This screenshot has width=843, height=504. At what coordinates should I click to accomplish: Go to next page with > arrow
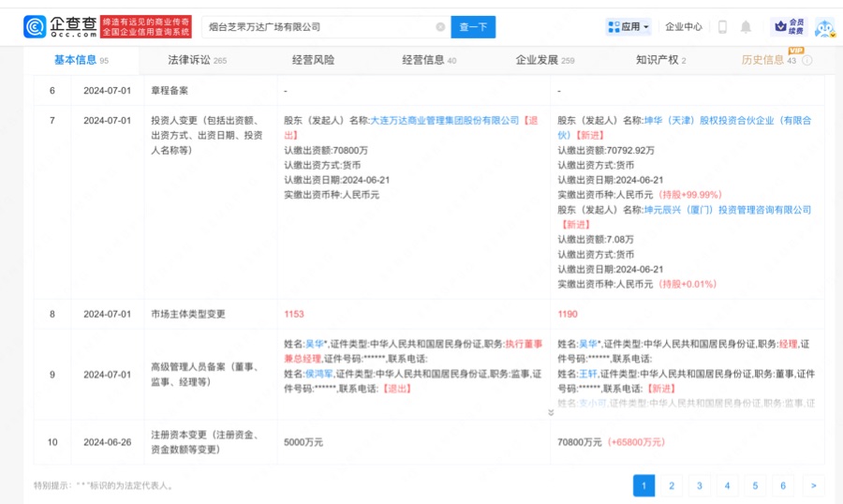[814, 485]
